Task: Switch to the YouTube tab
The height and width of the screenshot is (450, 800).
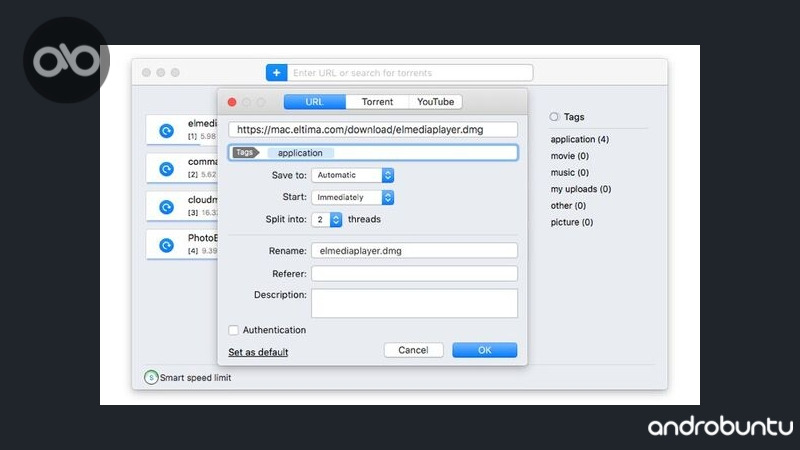Action: coord(436,102)
